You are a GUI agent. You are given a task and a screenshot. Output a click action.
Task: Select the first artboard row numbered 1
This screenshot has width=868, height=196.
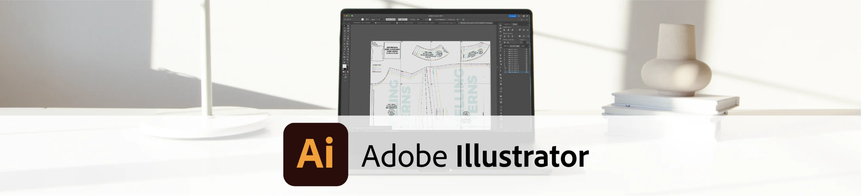tap(516, 50)
